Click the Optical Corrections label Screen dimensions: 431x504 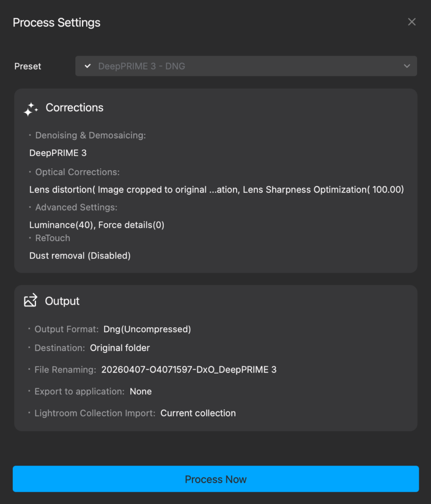[77, 172]
